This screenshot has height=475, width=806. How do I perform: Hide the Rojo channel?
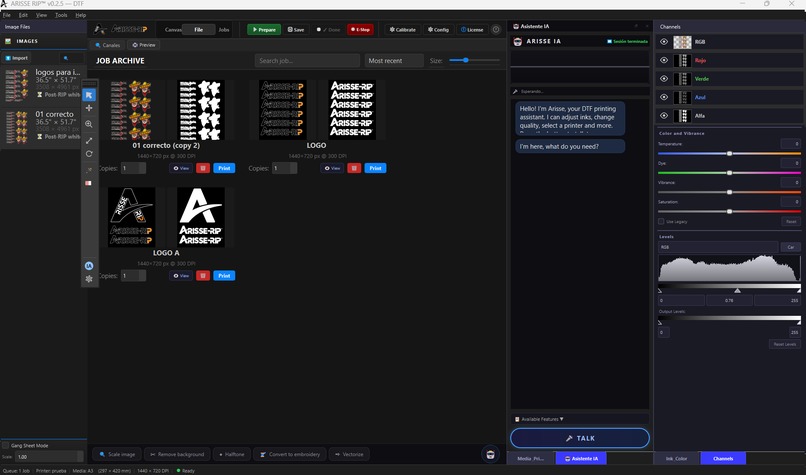point(664,60)
